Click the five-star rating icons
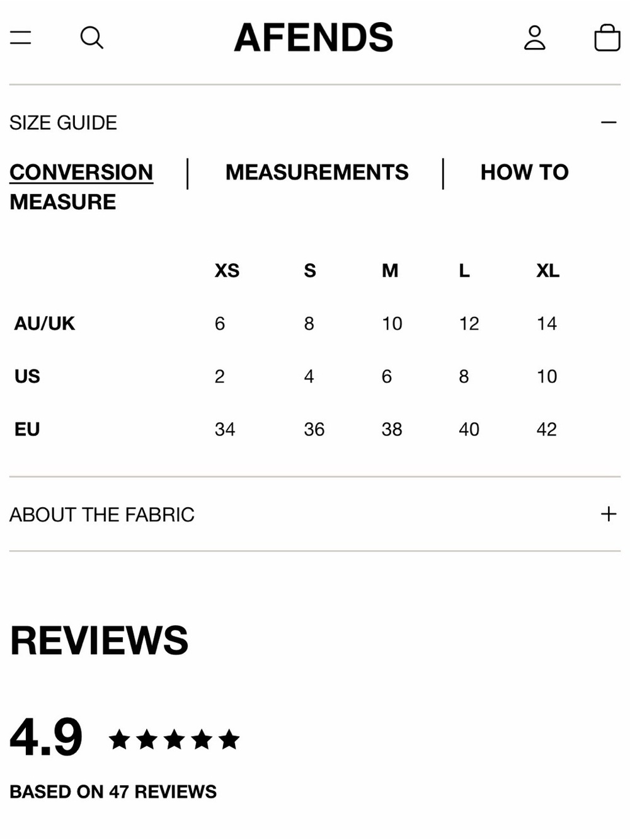630x840 pixels. click(174, 739)
